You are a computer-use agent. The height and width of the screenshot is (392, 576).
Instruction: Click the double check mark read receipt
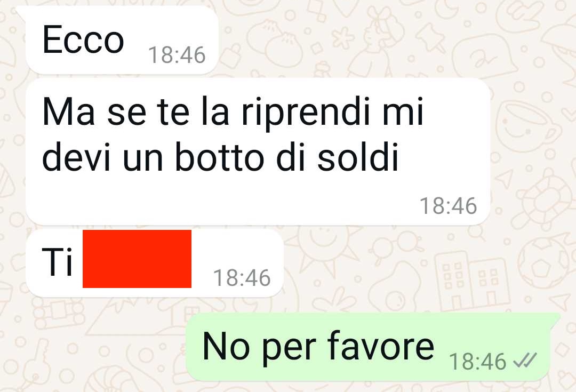click(525, 360)
